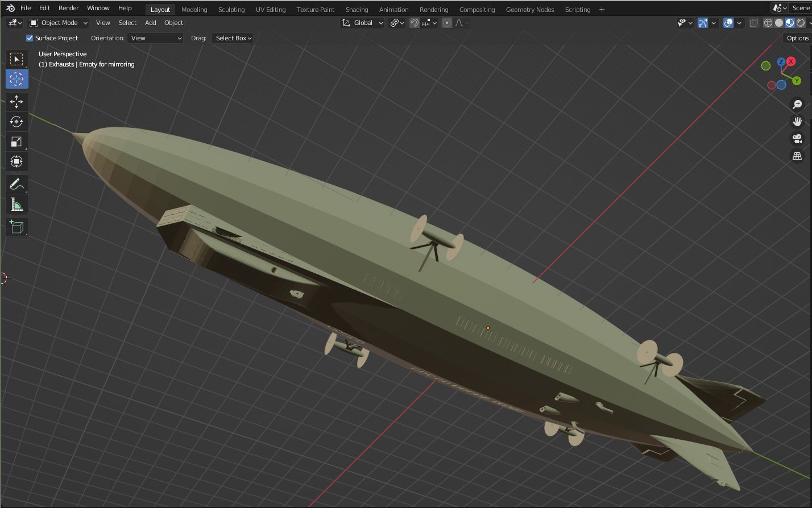Switch perspective/orthographic grid icon

(797, 156)
